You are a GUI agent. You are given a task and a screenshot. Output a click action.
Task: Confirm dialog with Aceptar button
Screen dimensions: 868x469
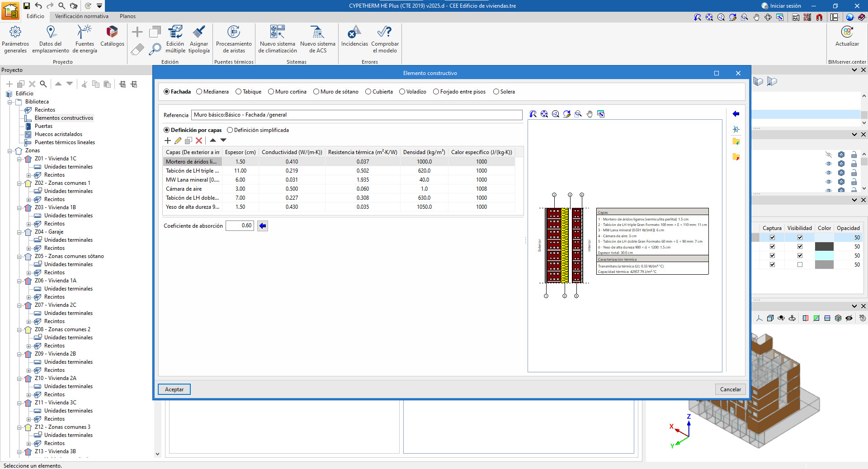click(174, 389)
